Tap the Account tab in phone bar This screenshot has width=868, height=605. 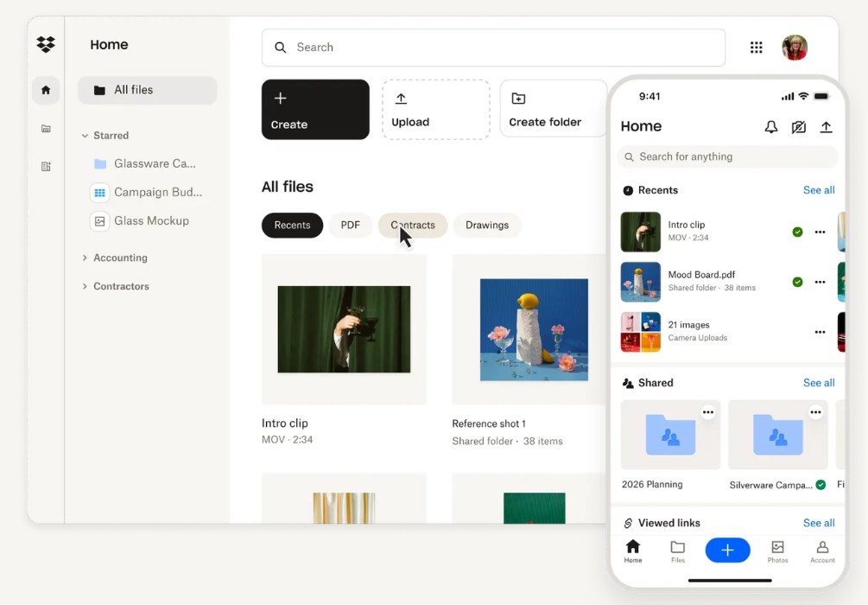click(x=822, y=551)
